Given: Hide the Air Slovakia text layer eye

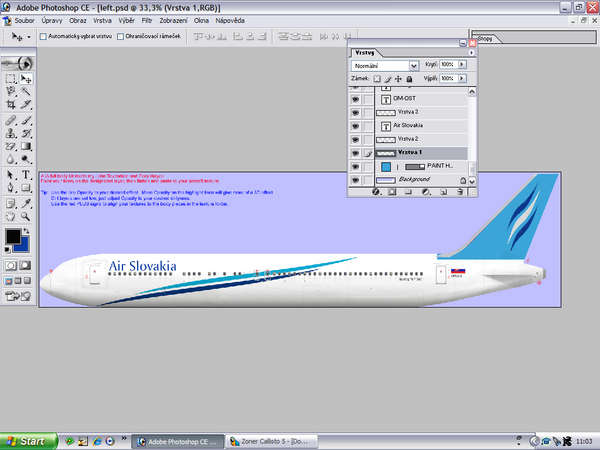Looking at the screenshot, I should coord(355,126).
